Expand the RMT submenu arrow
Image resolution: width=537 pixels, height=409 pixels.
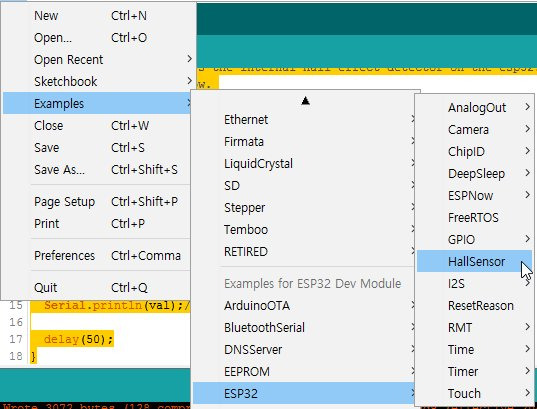pyautogui.click(x=527, y=327)
